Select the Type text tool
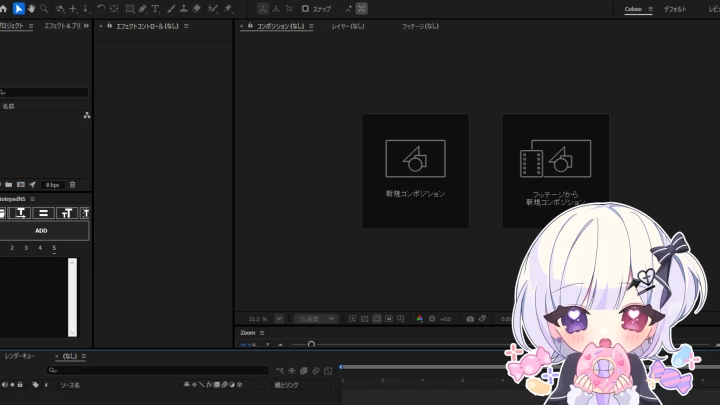This screenshot has width=720, height=405. (155, 9)
